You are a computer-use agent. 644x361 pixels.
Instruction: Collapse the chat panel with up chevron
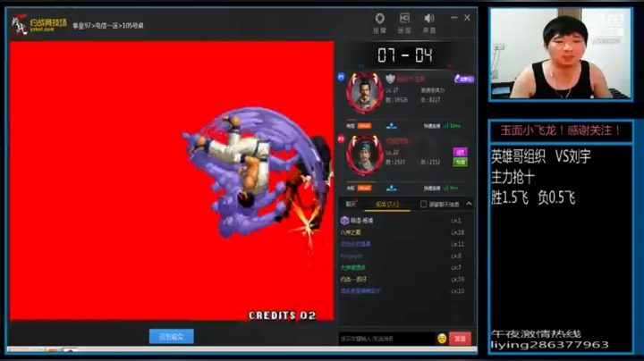click(x=469, y=204)
